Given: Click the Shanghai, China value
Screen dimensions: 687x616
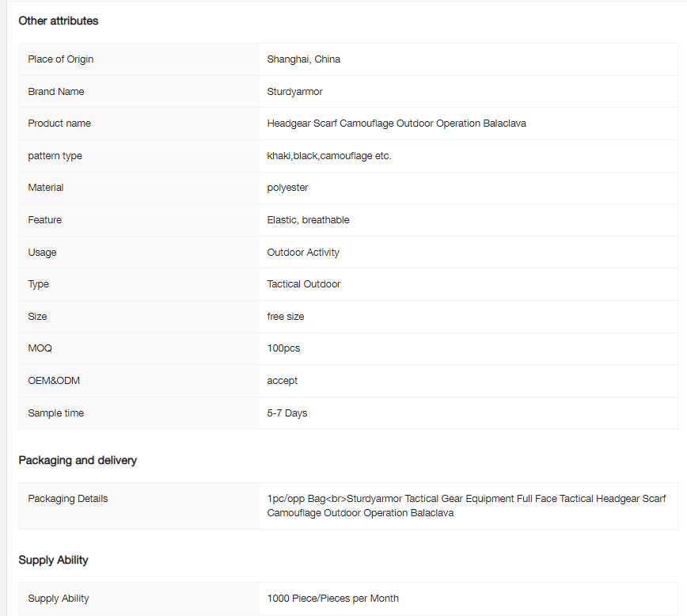Looking at the screenshot, I should (304, 59).
